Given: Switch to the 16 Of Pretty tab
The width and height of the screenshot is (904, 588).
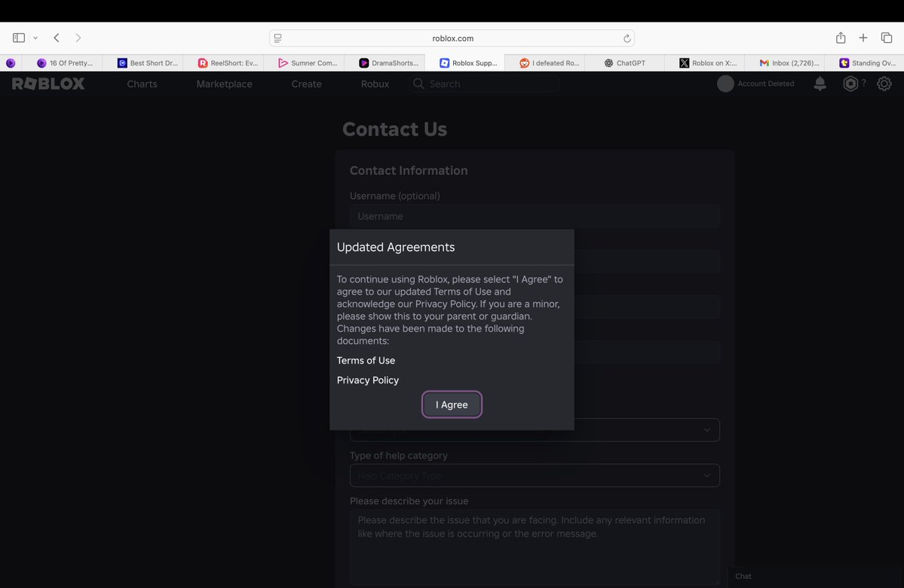Looking at the screenshot, I should [63, 63].
